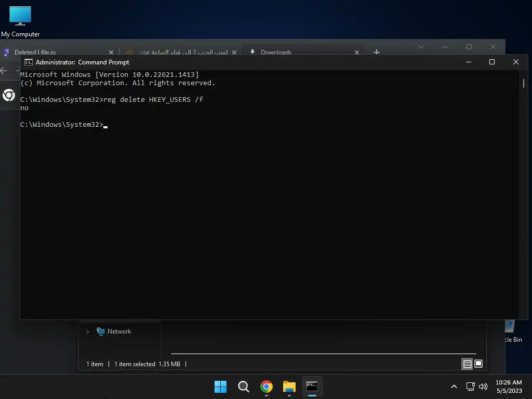The width and height of the screenshot is (532, 399).
Task: Show hidden system tray icons
Action: (x=454, y=387)
